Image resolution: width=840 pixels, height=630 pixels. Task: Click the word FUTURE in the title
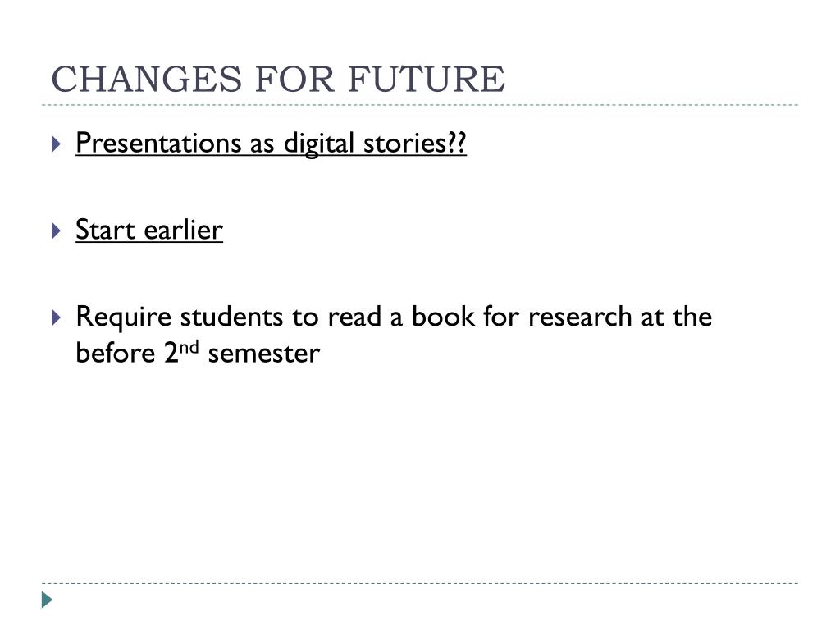click(427, 79)
